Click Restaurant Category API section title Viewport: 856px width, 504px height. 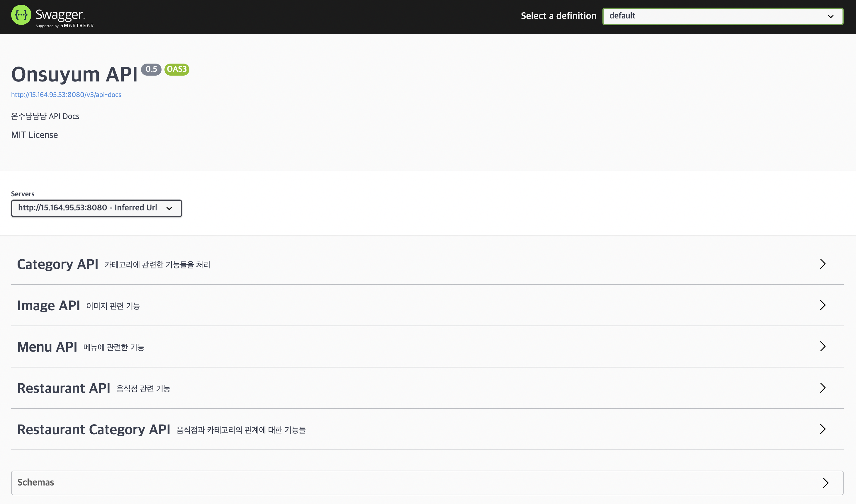tap(94, 430)
